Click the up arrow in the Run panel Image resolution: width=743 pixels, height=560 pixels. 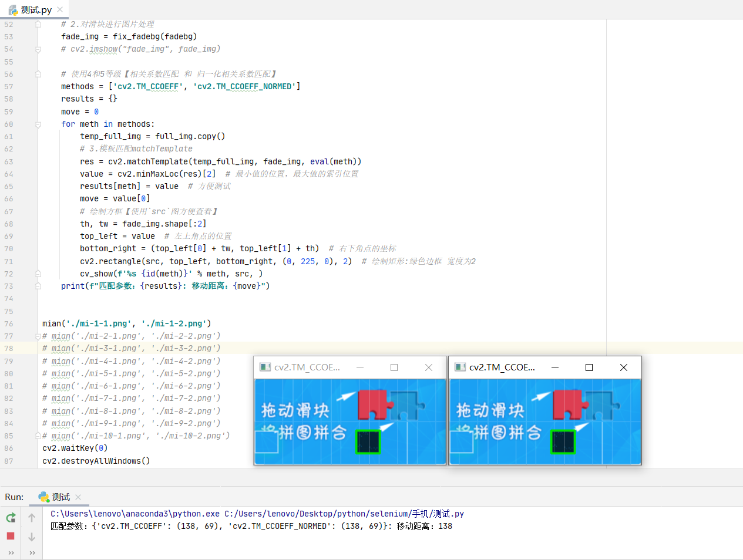(32, 518)
